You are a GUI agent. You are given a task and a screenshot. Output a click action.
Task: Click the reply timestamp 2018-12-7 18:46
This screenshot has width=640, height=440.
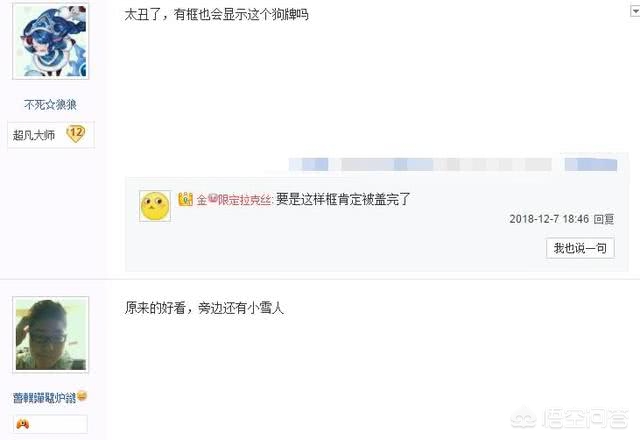[x=549, y=219]
